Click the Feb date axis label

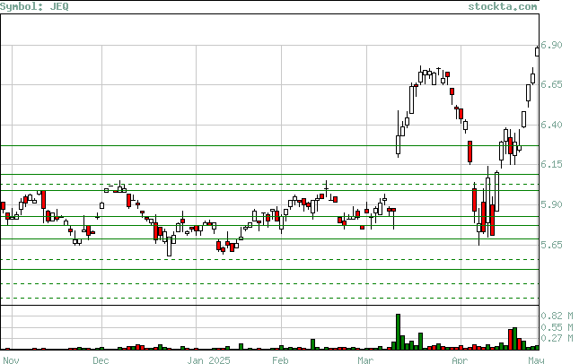[x=280, y=360]
